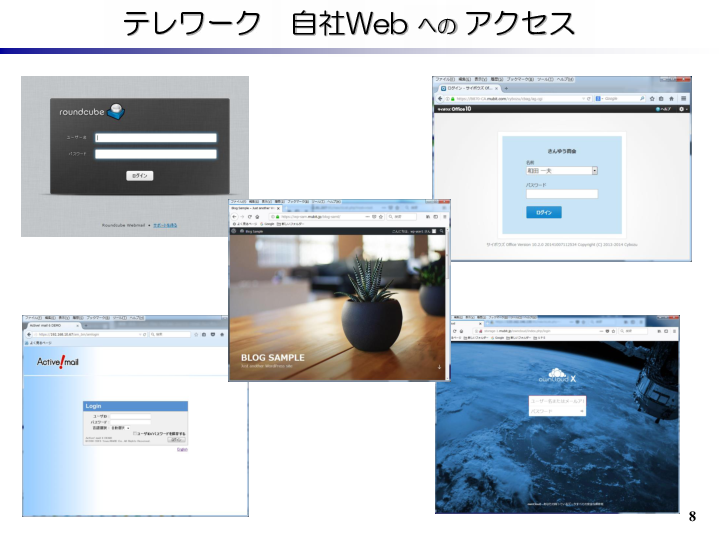Select the Cybozu login browser tab

470,88
